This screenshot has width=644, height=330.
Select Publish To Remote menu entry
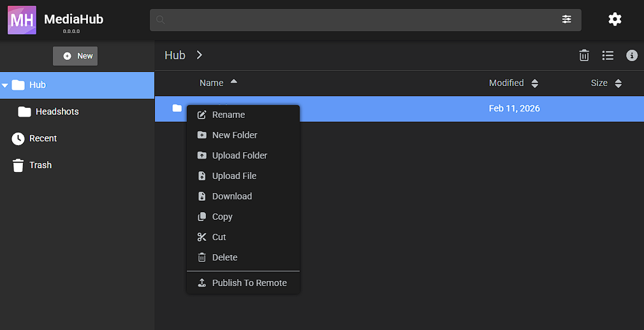click(249, 283)
